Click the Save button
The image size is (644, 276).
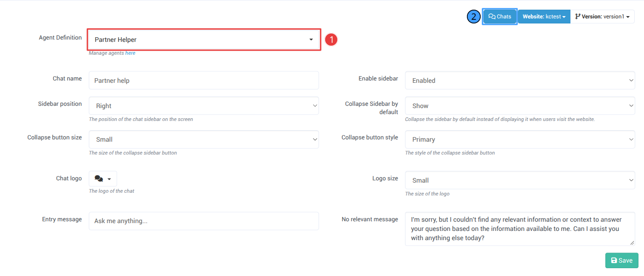tap(621, 260)
